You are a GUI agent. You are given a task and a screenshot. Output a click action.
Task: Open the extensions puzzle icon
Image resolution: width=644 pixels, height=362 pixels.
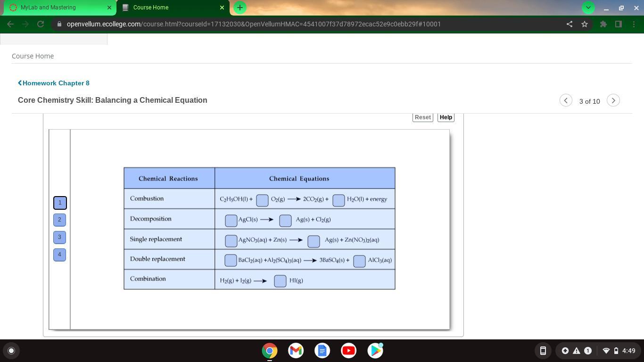[603, 24]
